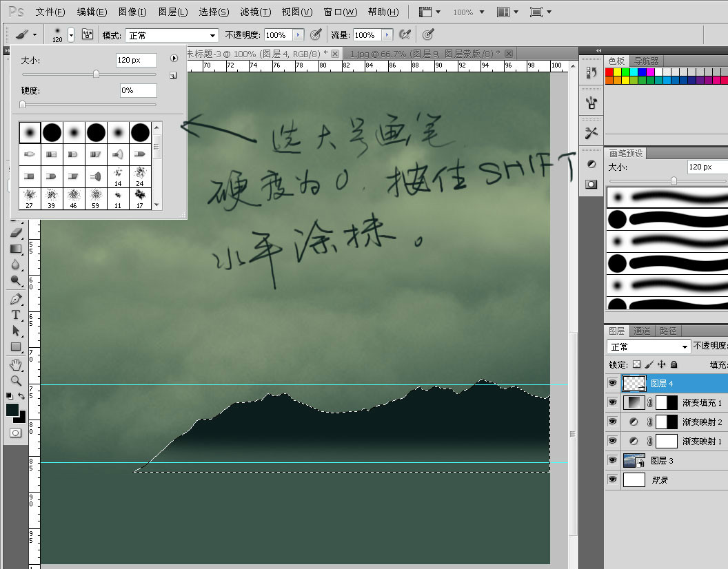Toggle Quick Mask mode in toolbox

(x=15, y=433)
